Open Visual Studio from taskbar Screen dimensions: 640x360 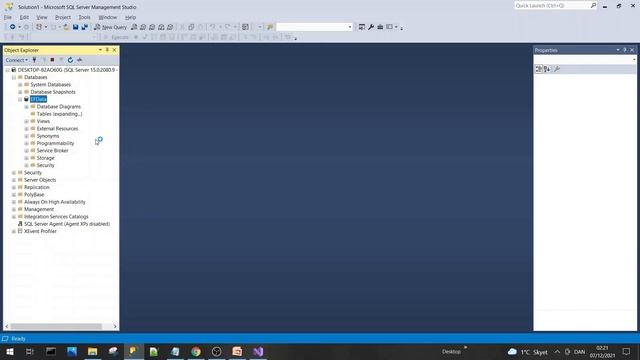point(258,351)
